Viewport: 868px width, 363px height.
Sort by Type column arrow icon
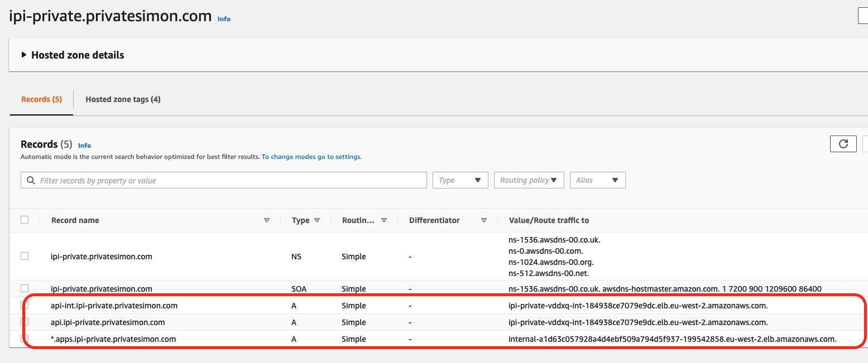(317, 220)
